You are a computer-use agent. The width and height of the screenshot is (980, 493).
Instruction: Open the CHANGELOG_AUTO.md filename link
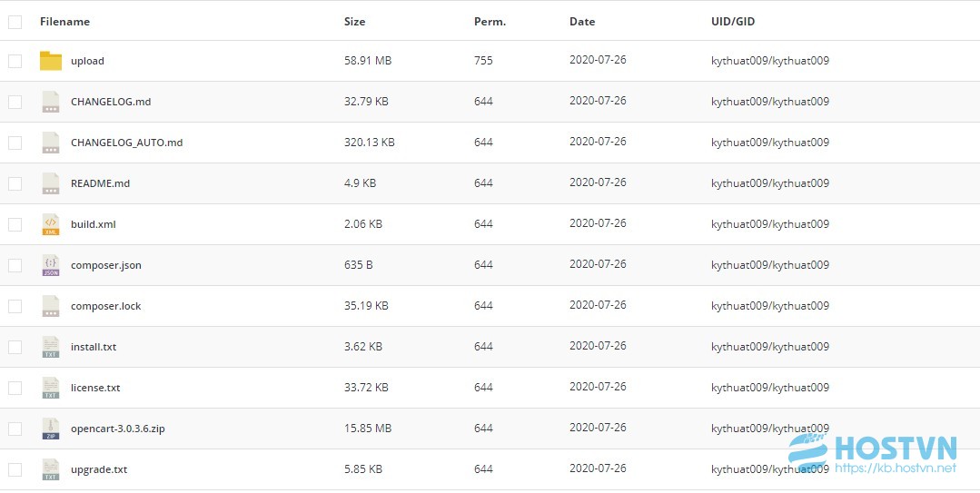click(127, 143)
